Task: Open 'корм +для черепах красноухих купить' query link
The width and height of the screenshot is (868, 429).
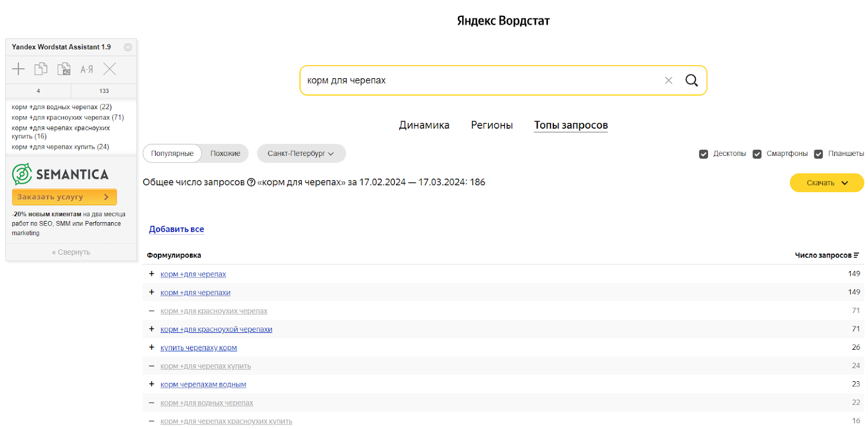Action: pos(226,421)
